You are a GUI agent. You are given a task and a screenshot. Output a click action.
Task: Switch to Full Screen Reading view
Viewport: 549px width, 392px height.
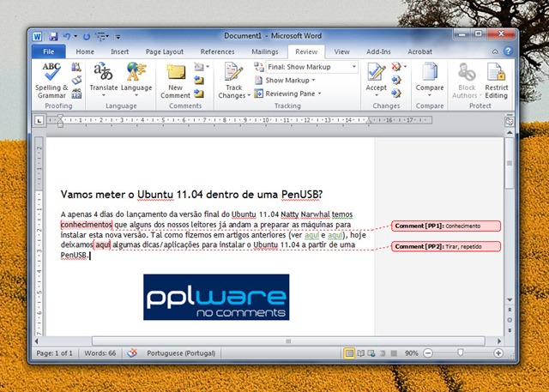[360, 353]
